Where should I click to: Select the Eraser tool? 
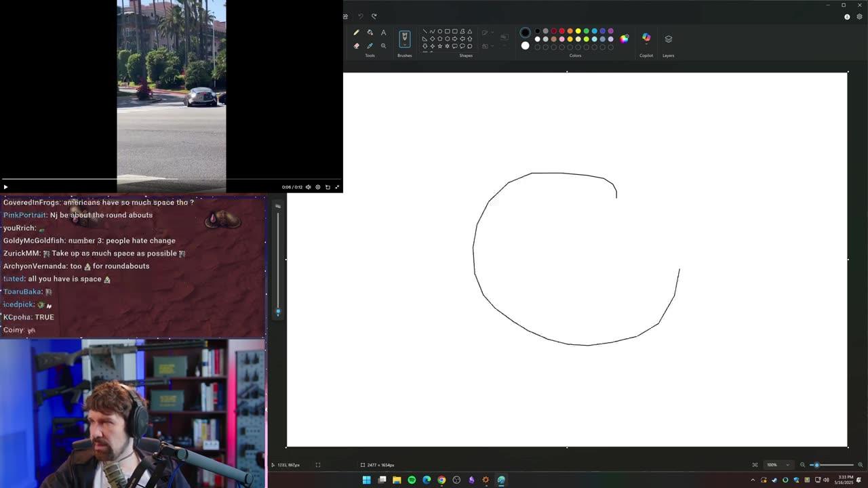point(357,46)
